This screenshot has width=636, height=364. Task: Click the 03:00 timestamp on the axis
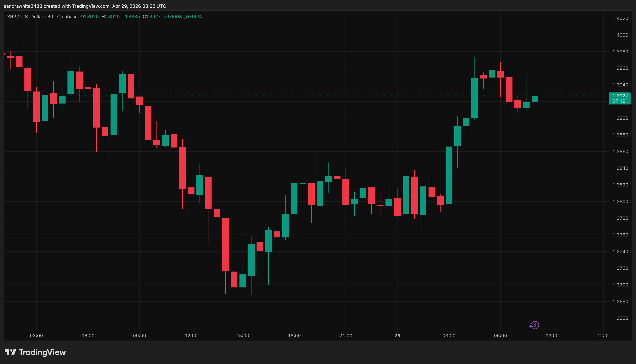click(x=36, y=336)
